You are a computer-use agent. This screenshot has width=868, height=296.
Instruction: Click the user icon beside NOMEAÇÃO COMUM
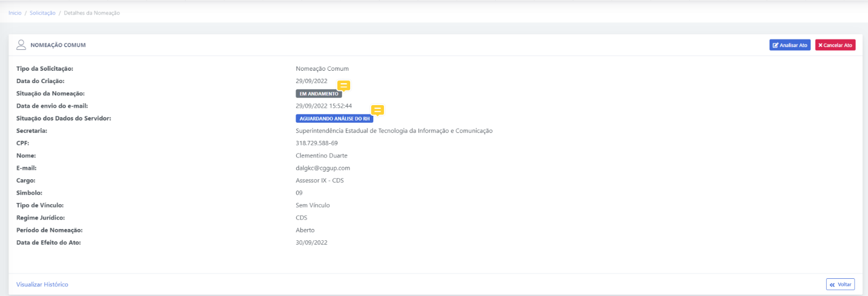point(21,45)
